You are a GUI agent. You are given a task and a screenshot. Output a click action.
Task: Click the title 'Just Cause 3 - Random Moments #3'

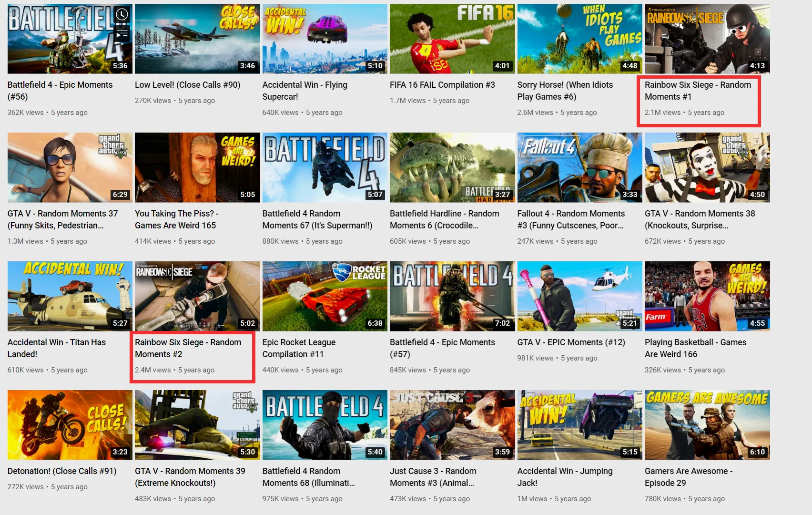[433, 477]
